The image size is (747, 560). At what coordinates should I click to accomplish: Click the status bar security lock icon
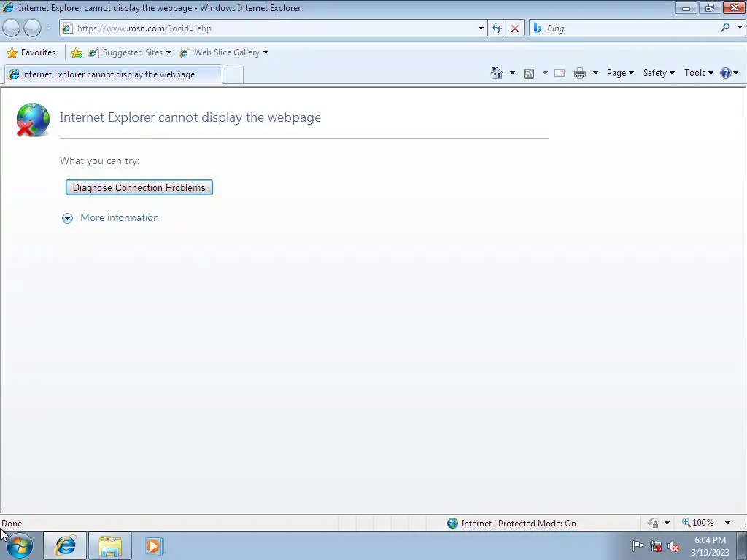point(653,523)
